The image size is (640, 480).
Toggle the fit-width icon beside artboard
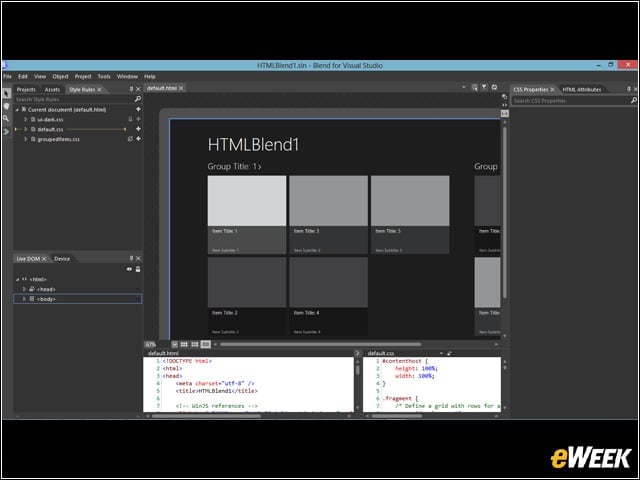click(x=504, y=114)
